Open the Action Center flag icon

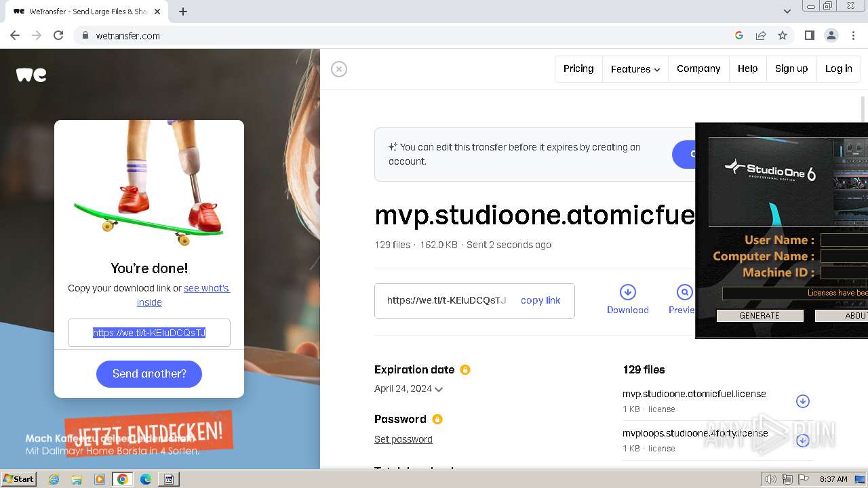click(804, 479)
